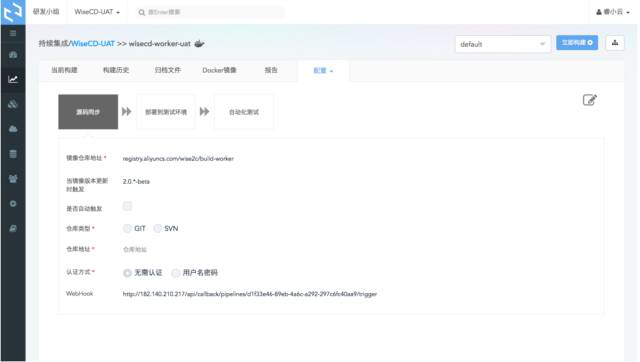Click the sitemap icon button at top right
The width and height of the screenshot is (640, 362).
click(x=615, y=43)
